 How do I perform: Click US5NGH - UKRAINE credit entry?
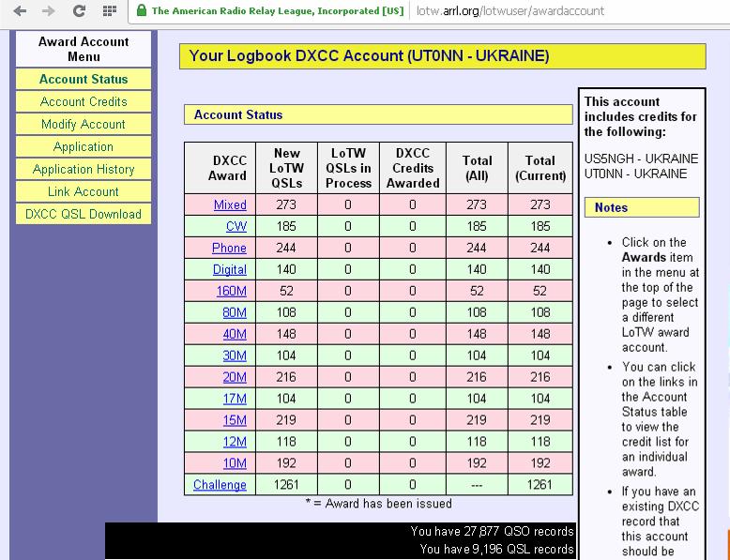click(641, 159)
